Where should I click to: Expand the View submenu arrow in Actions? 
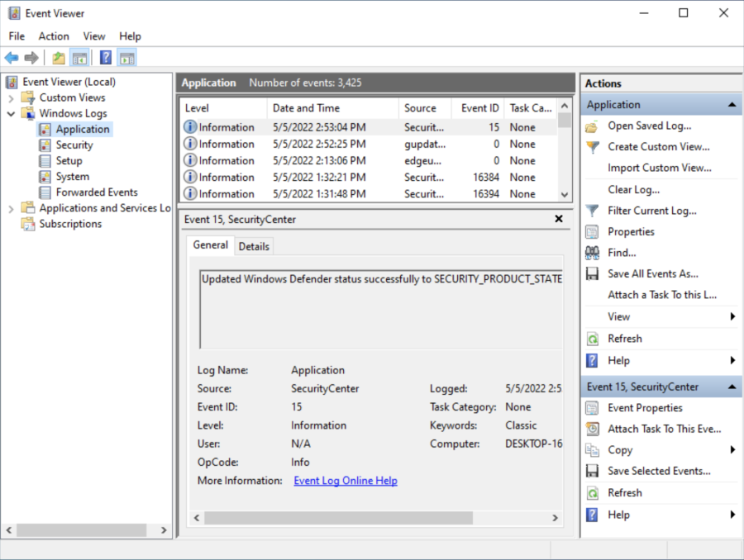click(x=732, y=316)
